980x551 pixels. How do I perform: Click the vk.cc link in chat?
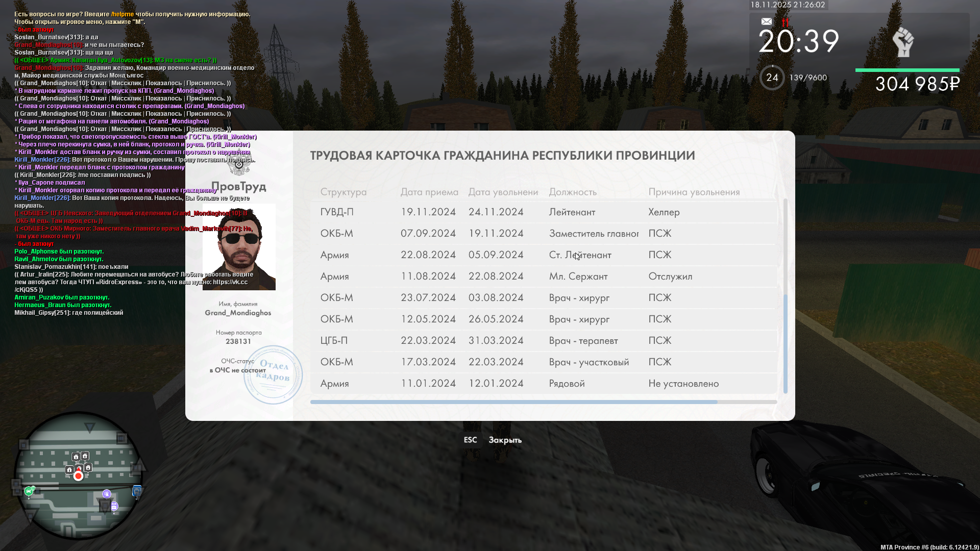(x=230, y=282)
